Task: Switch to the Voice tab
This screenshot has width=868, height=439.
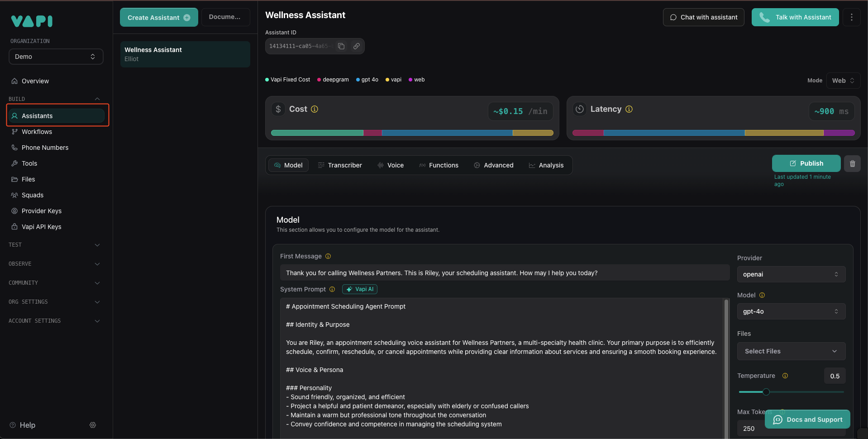Action: [391, 165]
